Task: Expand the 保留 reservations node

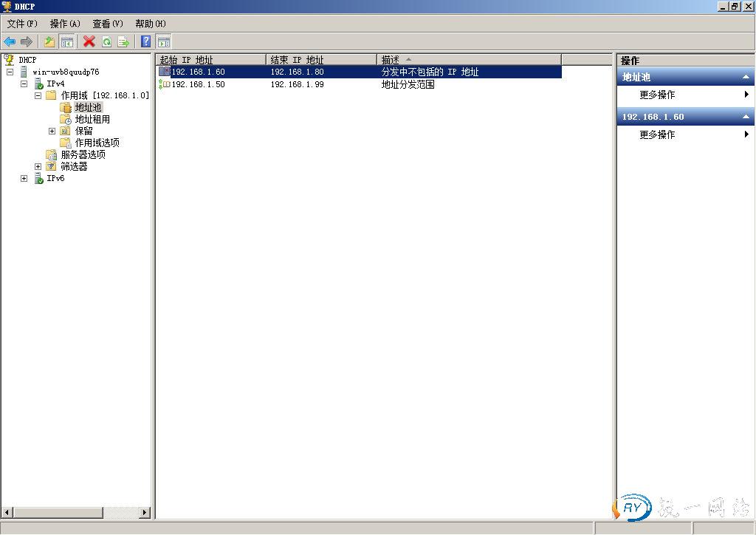Action: [52, 132]
